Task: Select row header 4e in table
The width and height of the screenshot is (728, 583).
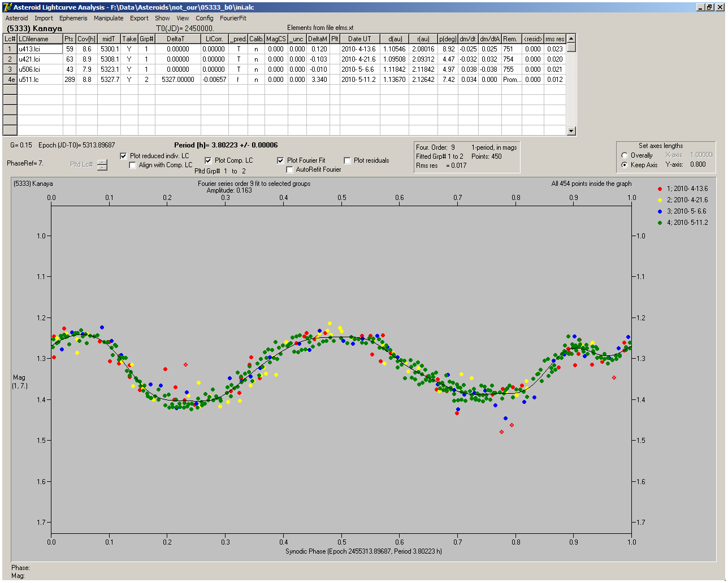Action: [10, 80]
